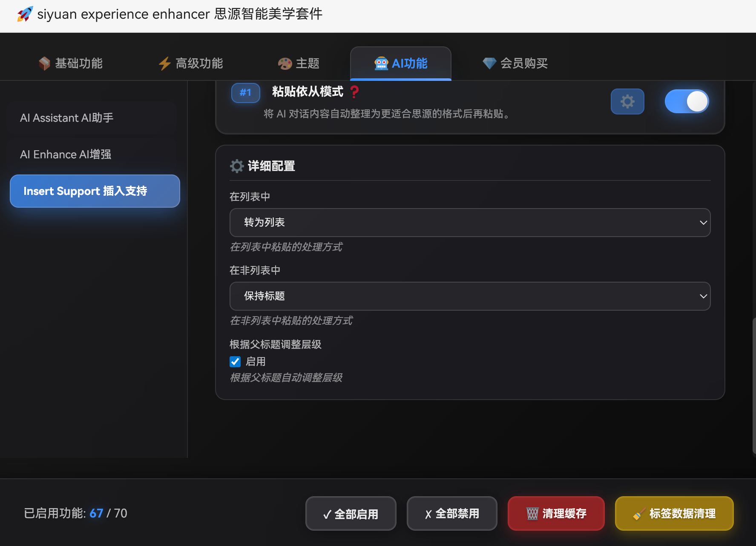Select the AI功能 tab
This screenshot has height=546, width=756.
(401, 63)
